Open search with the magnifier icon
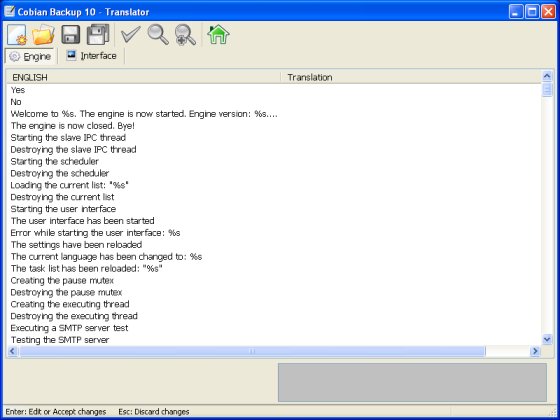 click(x=158, y=35)
